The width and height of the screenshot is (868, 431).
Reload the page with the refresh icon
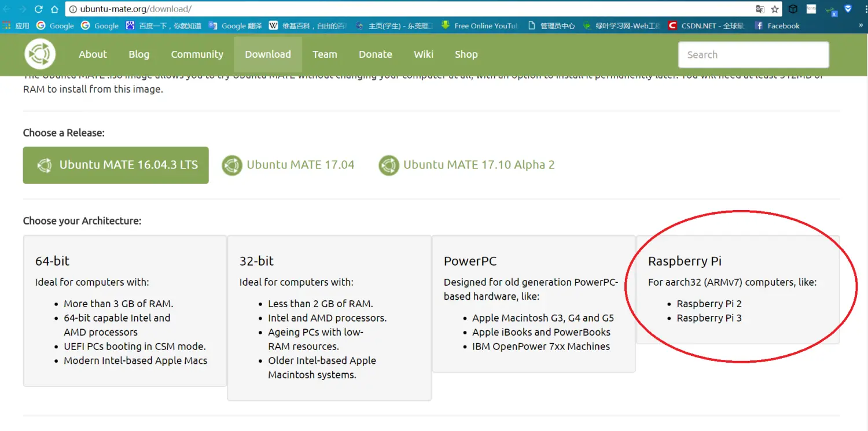tap(39, 9)
